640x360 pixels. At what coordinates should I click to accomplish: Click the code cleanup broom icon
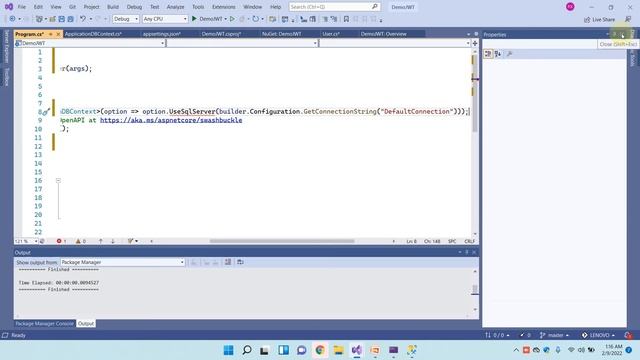click(x=131, y=241)
